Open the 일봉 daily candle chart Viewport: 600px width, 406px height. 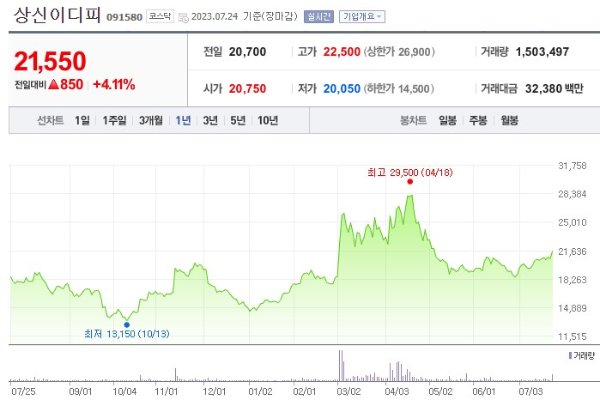[x=447, y=121]
